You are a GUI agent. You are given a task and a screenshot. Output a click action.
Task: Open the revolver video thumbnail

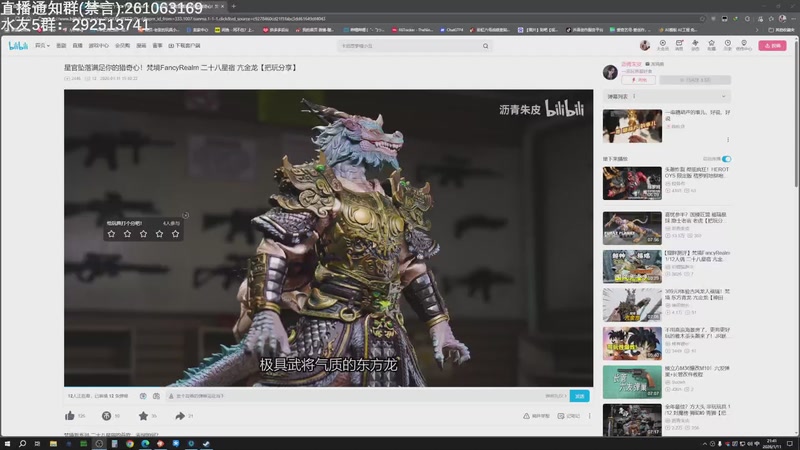point(632,382)
